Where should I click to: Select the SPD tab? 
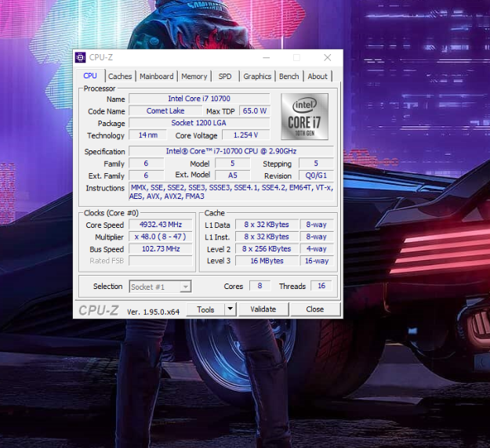click(225, 77)
